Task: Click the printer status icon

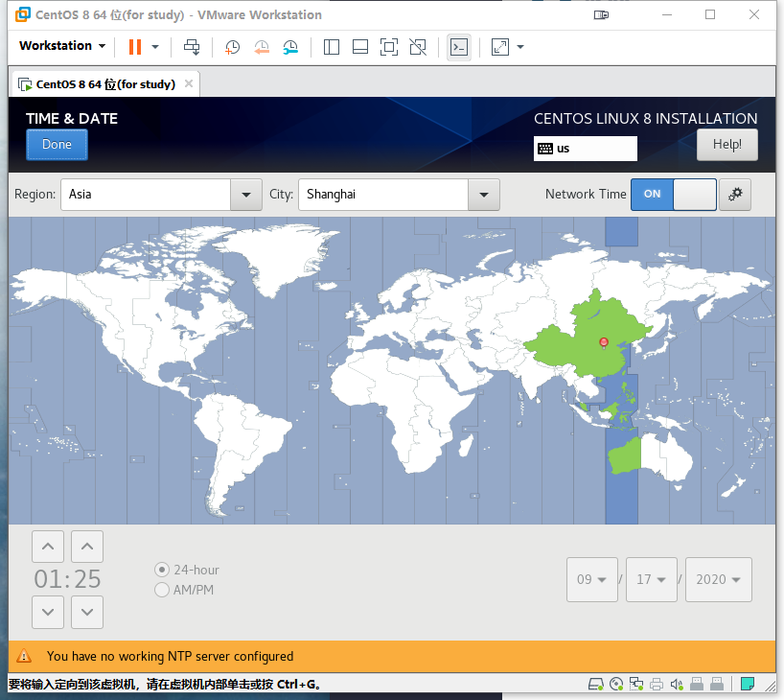Action: tap(657, 684)
